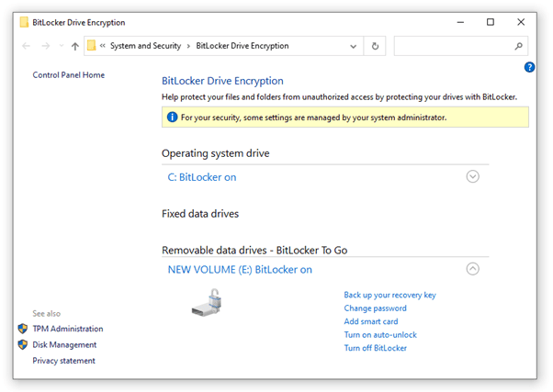Refresh the BitLocker page

pyautogui.click(x=375, y=46)
